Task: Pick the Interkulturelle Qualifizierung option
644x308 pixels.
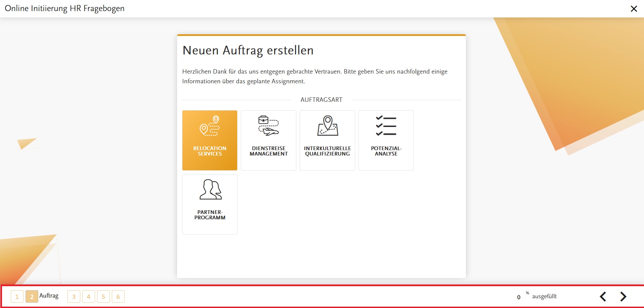Action: tap(327, 140)
